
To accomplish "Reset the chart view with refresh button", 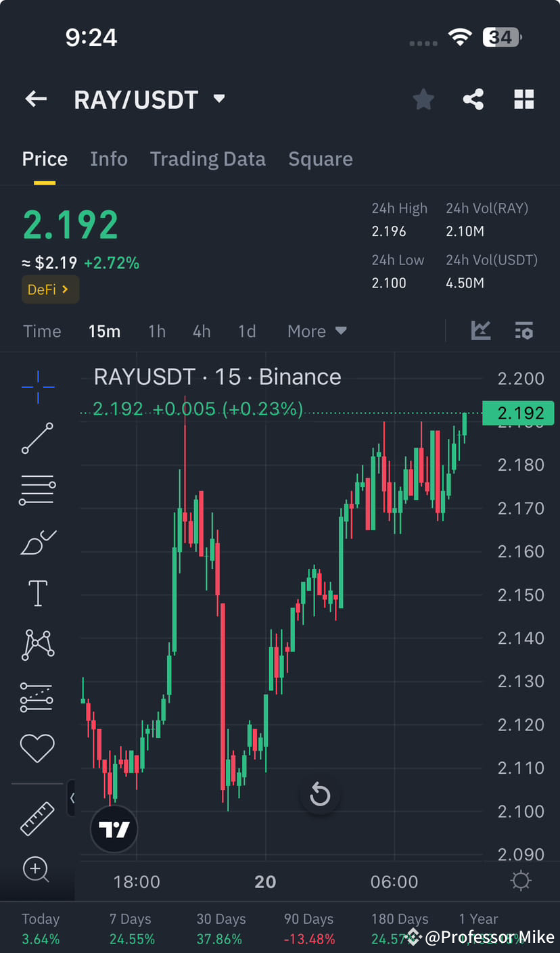I will pyautogui.click(x=320, y=795).
